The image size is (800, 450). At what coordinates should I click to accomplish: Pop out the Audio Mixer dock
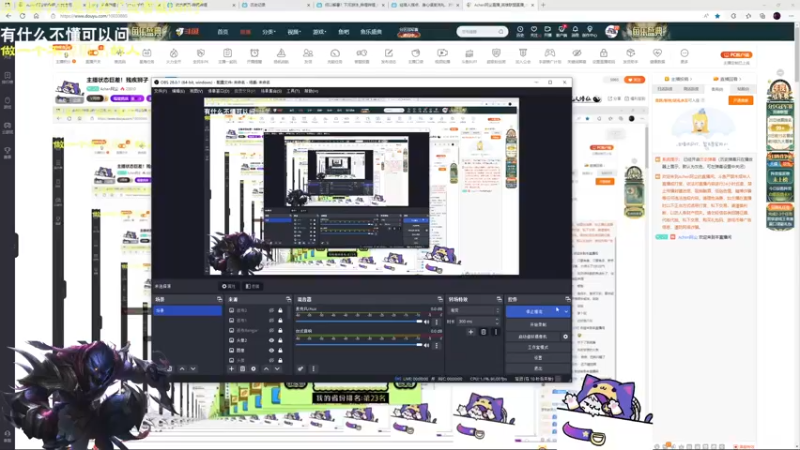pyautogui.click(x=440, y=299)
